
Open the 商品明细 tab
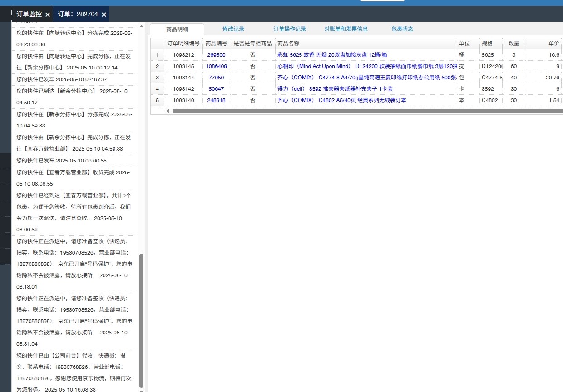pyautogui.click(x=177, y=29)
